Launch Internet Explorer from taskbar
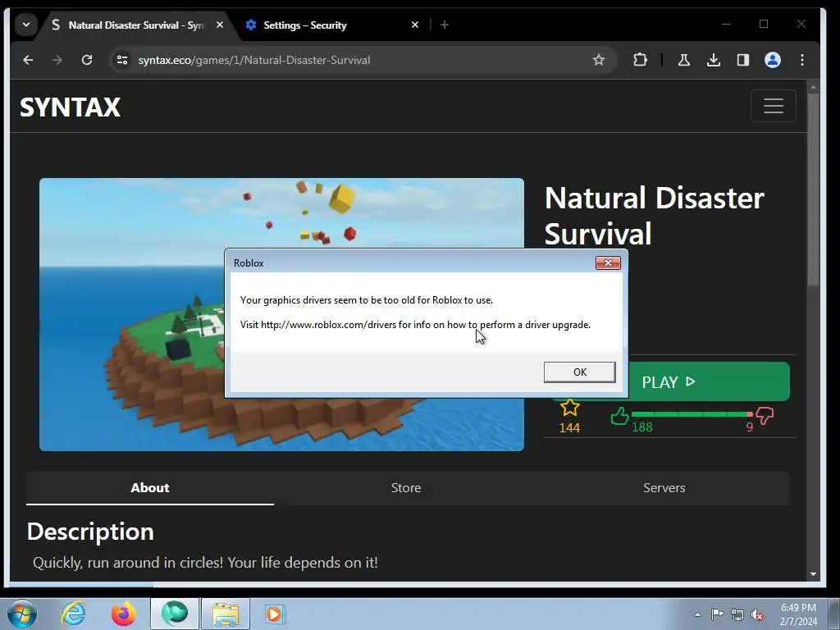Image resolution: width=840 pixels, height=630 pixels. coord(72,614)
